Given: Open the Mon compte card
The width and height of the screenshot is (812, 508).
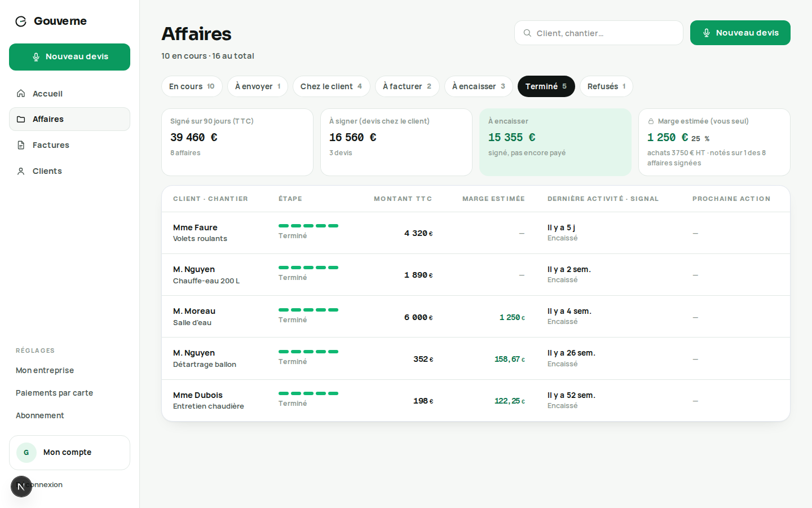Looking at the screenshot, I should click(69, 453).
